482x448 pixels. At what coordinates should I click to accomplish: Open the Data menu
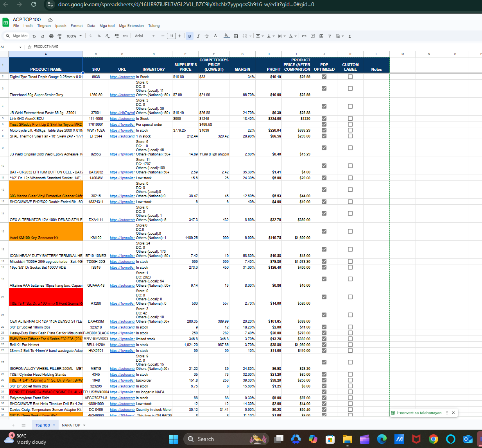pos(91,26)
